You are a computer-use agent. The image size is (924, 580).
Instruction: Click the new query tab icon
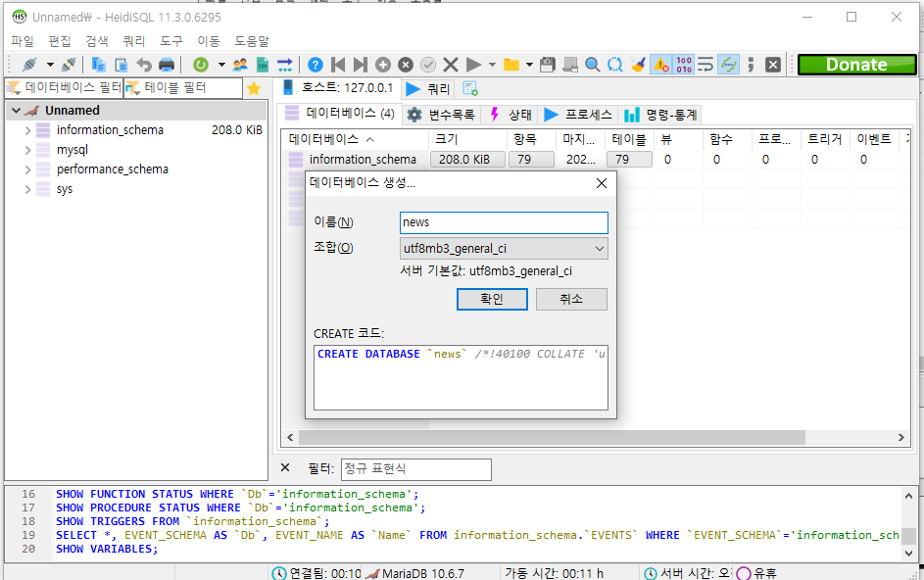[x=470, y=88]
